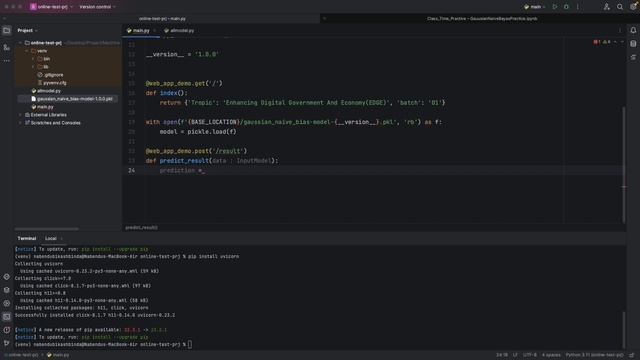Viewport: 640px width, 360px height.
Task: Click the terminal vertical scrollbar
Action: (624, 330)
